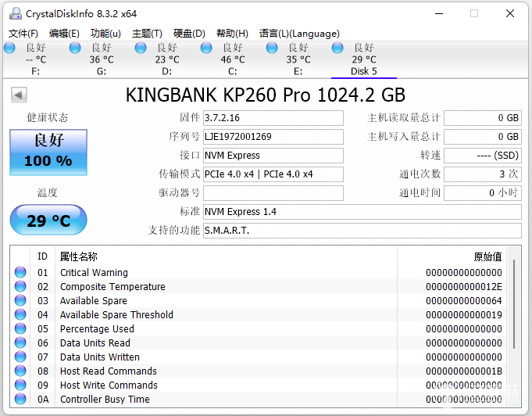Select the G: drive 36 °C status orb
This screenshot has height=416, width=532.
pos(75,48)
